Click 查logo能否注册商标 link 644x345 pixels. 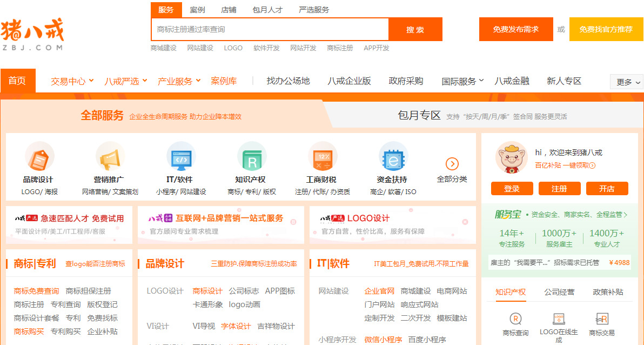[95, 263]
